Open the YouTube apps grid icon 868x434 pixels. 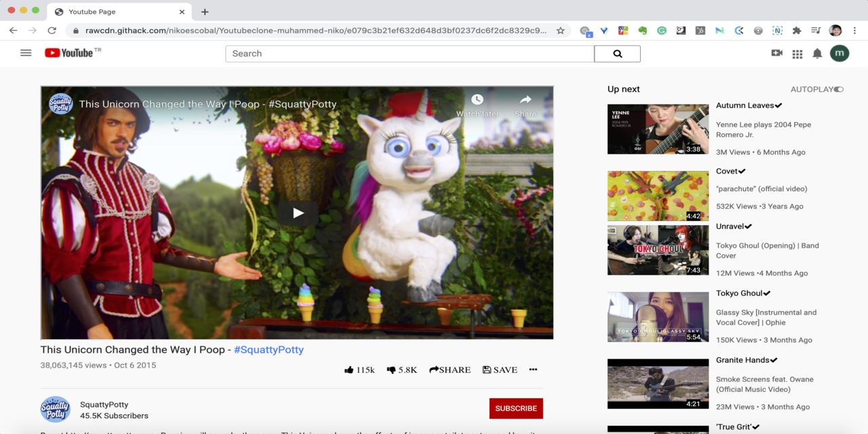click(x=797, y=53)
